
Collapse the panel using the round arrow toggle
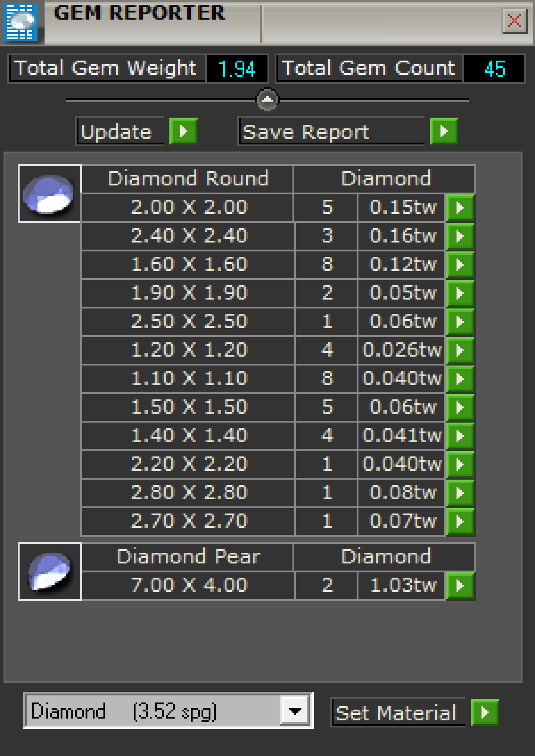pyautogui.click(x=267, y=99)
